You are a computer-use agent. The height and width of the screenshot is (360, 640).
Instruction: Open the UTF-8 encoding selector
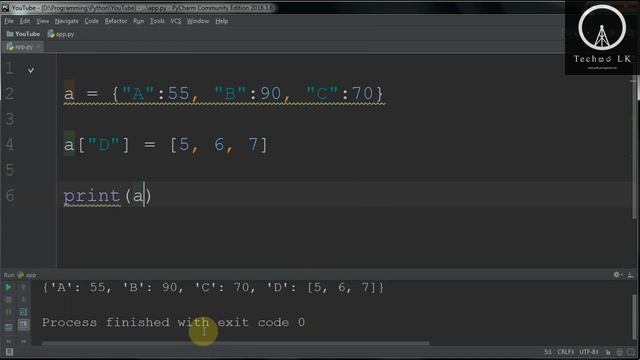pyautogui.click(x=589, y=352)
